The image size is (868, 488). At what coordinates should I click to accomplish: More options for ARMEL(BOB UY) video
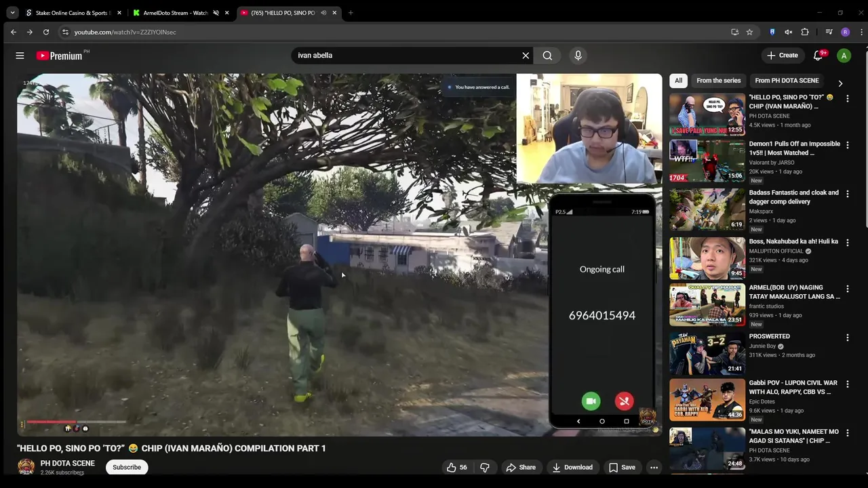point(847,289)
